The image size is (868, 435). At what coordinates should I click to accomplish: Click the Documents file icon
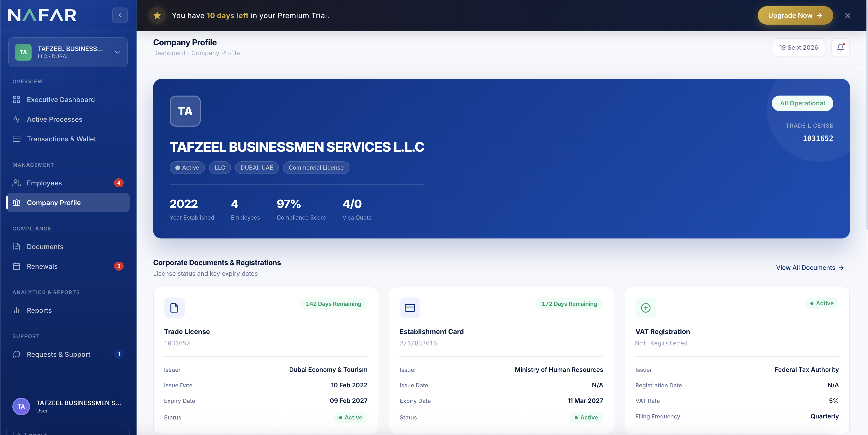tap(17, 247)
